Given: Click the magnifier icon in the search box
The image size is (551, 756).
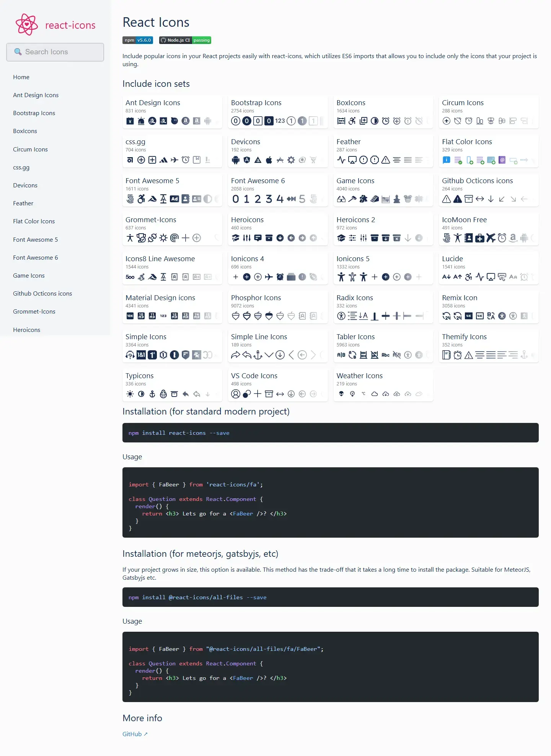Looking at the screenshot, I should point(18,52).
